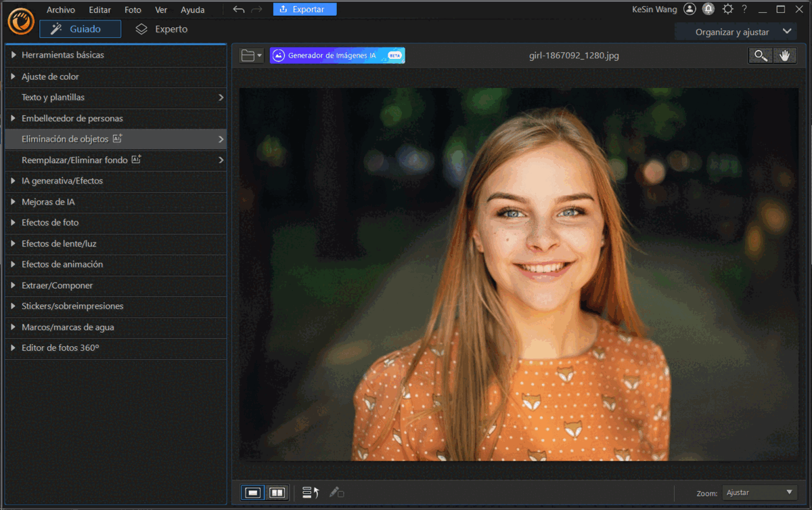Switch to single image view mode
Image resolution: width=812 pixels, height=510 pixels.
click(x=253, y=492)
